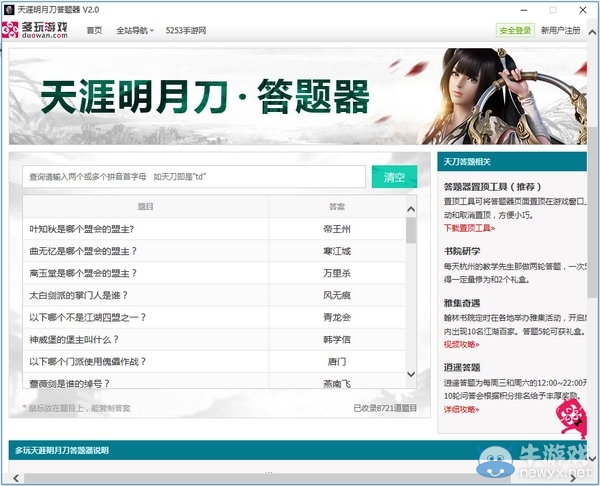The image size is (600, 486).
Task: Click the 天涯明月刀·答题器 banner image
Action: coord(298,96)
